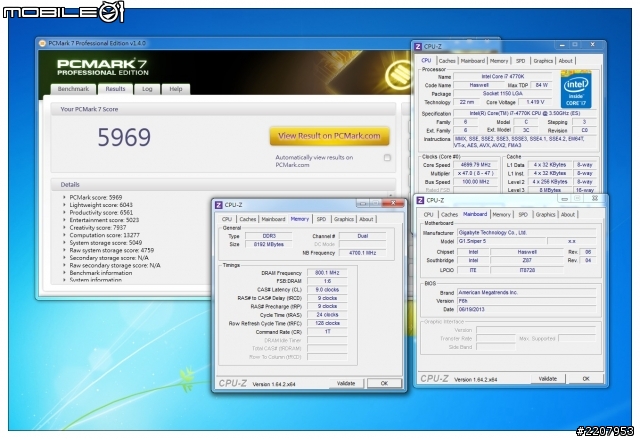Click the Size 8192 MBytes field
Viewport: 640px width, 439px height.
(268, 244)
